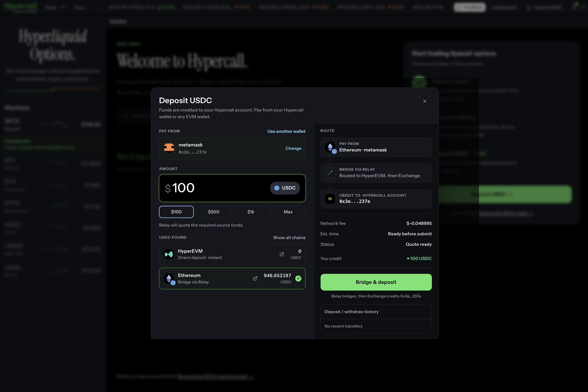Viewport: 588px width, 392px height.
Task: Click Use another wallet link
Action: [286, 131]
